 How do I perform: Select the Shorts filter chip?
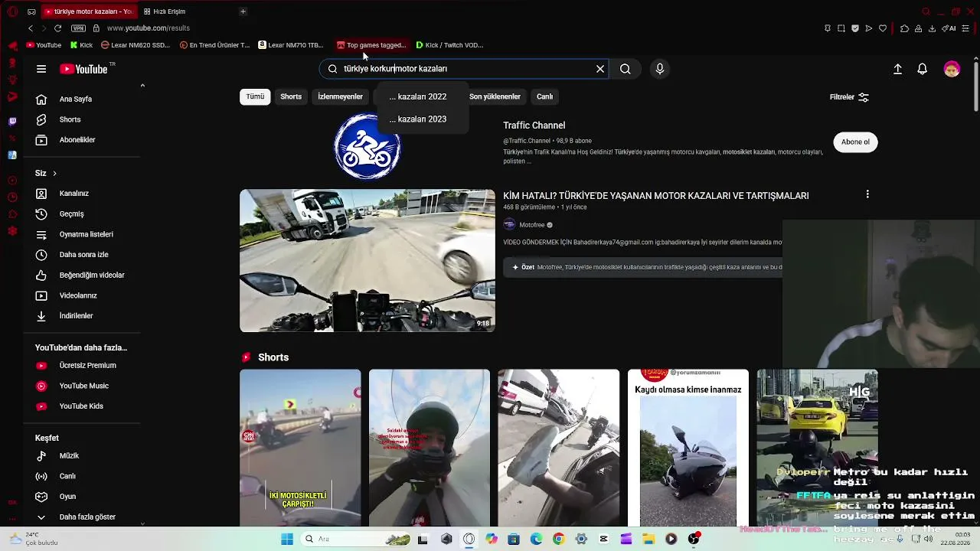291,96
